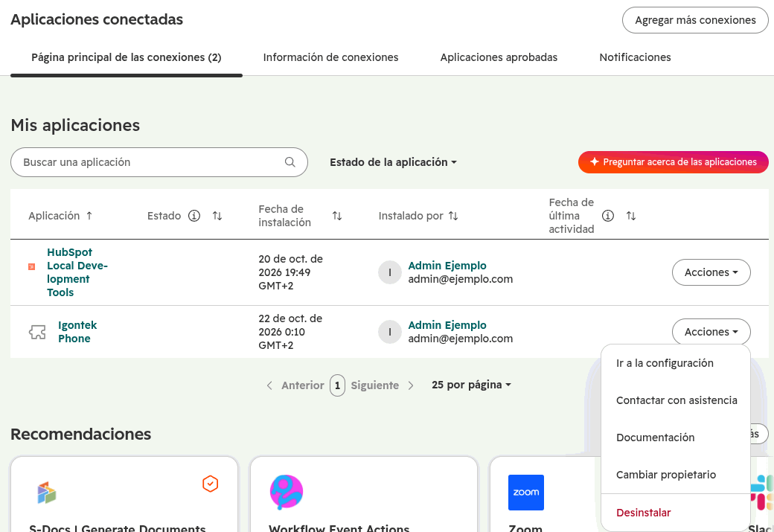Click the search magnifier icon
Screen dimensions: 774x532
click(x=290, y=162)
